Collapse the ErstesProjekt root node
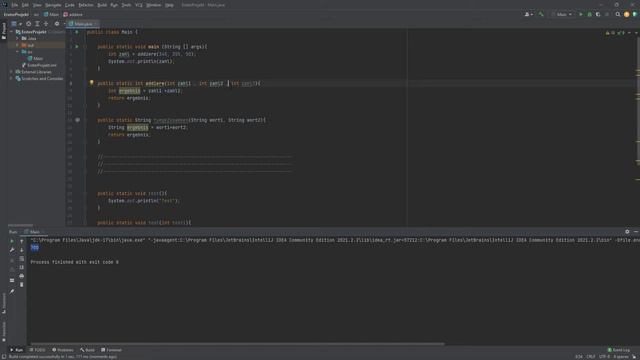 tap(11, 32)
